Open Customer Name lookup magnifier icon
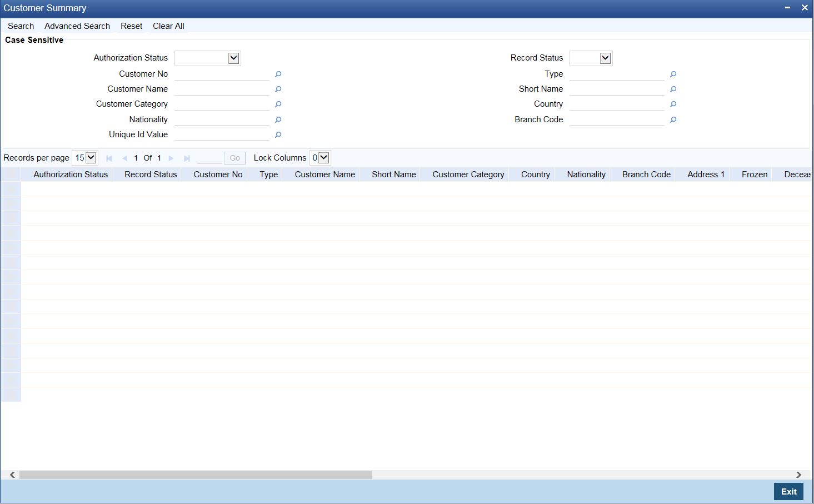Screen dimensions: 814x504 pyautogui.click(x=278, y=89)
